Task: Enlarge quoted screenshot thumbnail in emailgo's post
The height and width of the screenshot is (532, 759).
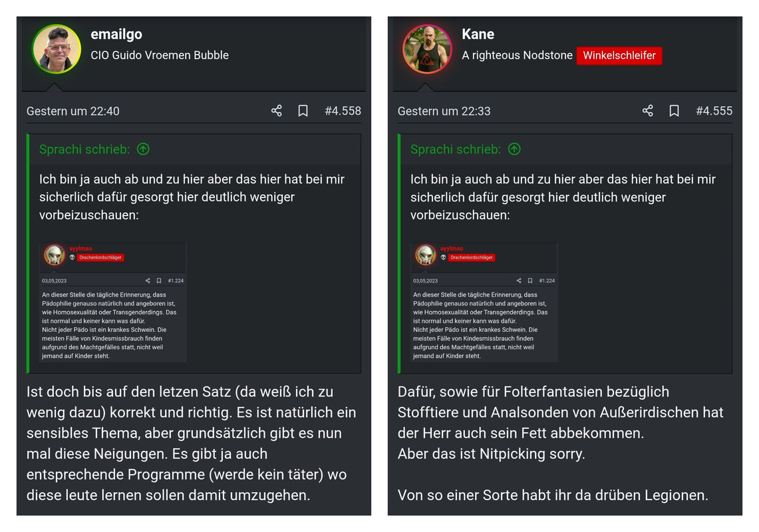Action: [113, 302]
